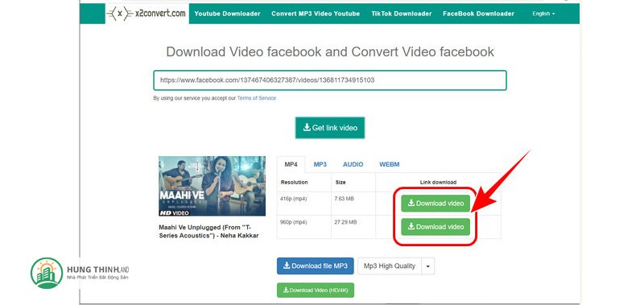Expand the English language dropdown
Screen dimensions: 644x305
[543, 14]
